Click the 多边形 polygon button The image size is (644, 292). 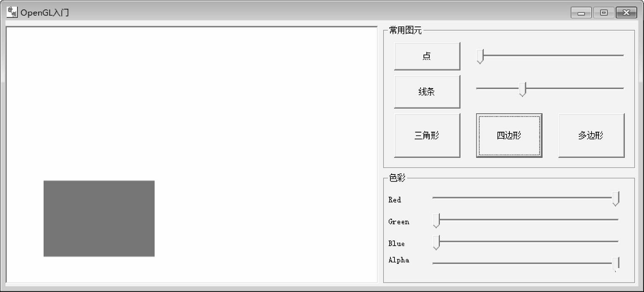(x=591, y=136)
